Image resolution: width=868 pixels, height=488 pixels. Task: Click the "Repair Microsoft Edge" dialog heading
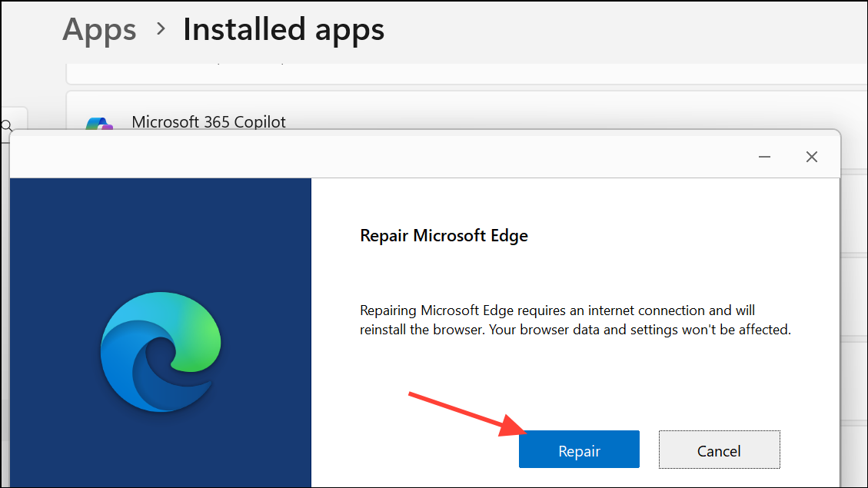coord(444,236)
